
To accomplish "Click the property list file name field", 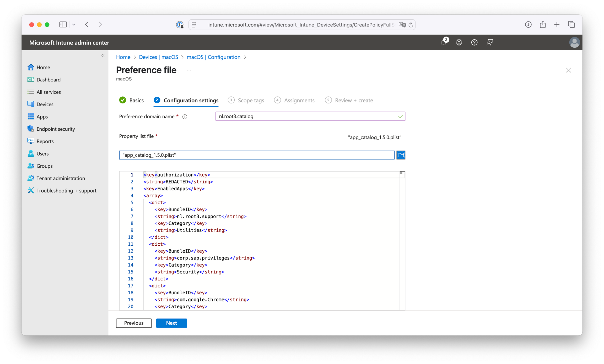I will pos(257,155).
